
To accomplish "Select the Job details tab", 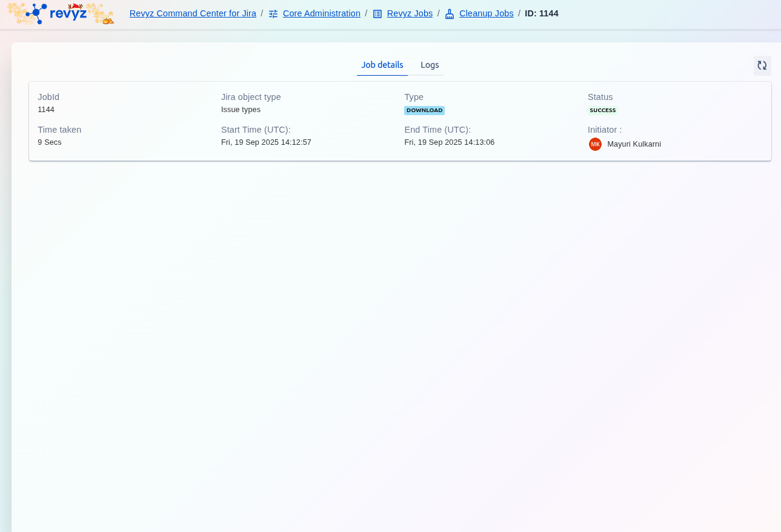I will 382,65.
